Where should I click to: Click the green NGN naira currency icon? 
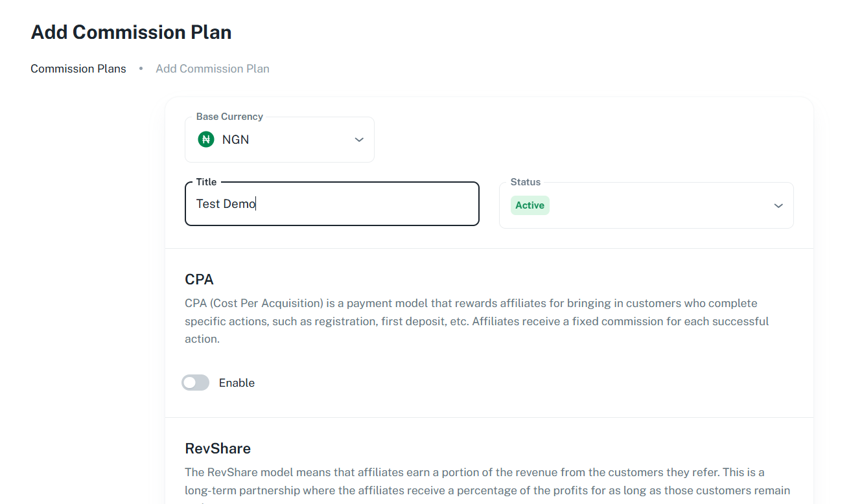point(205,139)
